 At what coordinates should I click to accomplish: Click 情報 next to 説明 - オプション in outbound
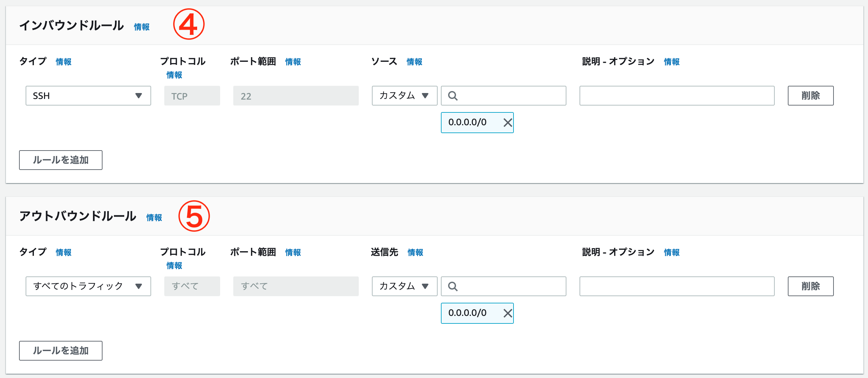click(671, 252)
